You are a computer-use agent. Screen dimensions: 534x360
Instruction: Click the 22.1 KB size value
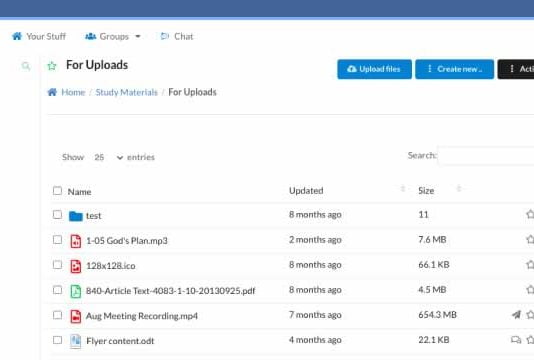pos(434,340)
